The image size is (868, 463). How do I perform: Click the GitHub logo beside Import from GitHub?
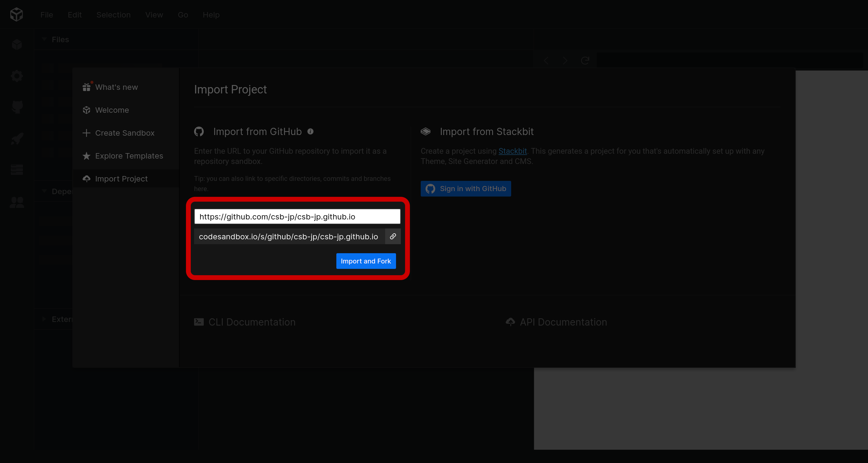[x=199, y=131]
